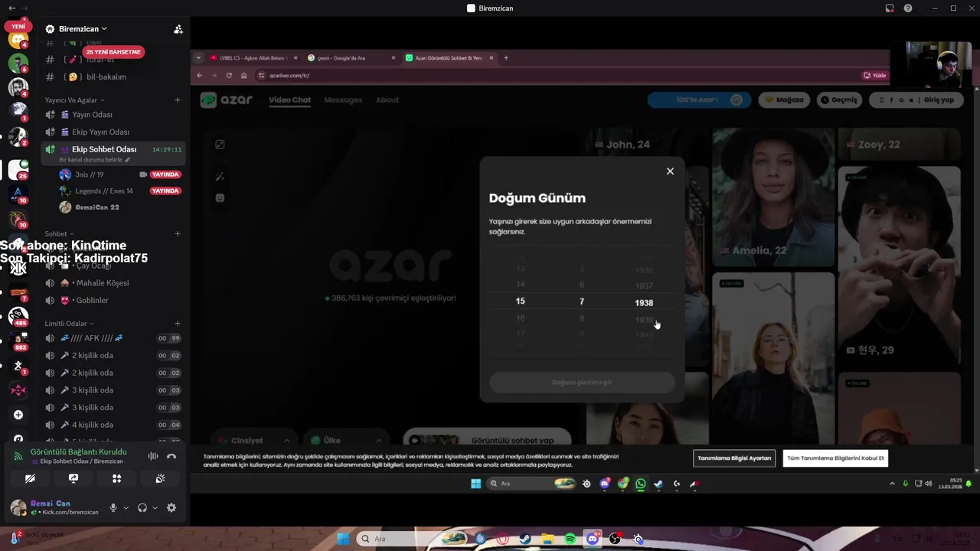Join the Mahalle Köşesi voice channel

113,283
